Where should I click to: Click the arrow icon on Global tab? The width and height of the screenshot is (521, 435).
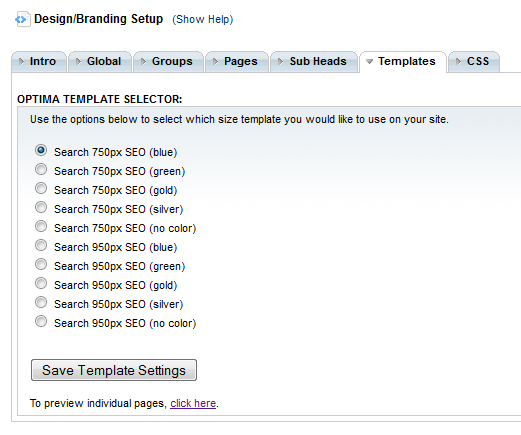click(78, 61)
